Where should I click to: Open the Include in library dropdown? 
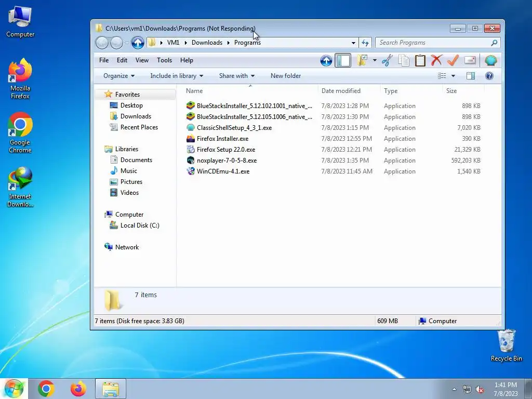[177, 76]
